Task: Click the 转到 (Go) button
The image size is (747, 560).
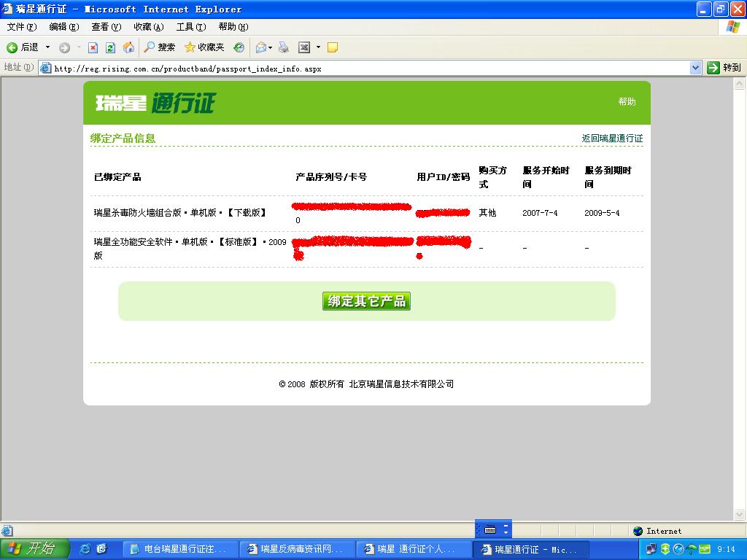Action: (724, 68)
